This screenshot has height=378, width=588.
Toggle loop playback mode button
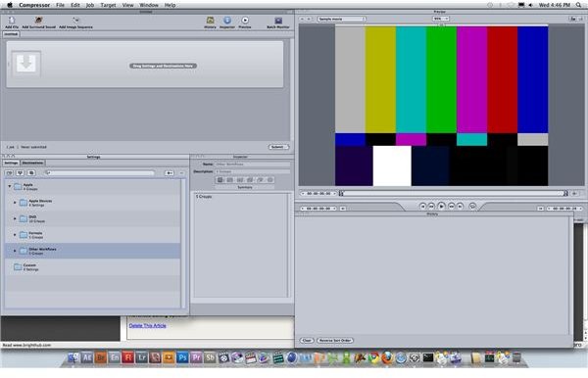472,206
